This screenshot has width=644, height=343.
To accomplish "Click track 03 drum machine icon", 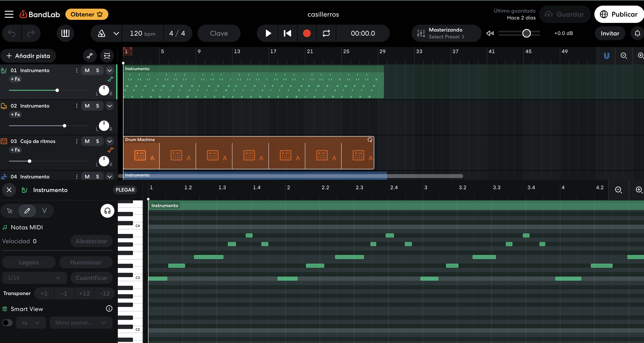I will (x=4, y=141).
